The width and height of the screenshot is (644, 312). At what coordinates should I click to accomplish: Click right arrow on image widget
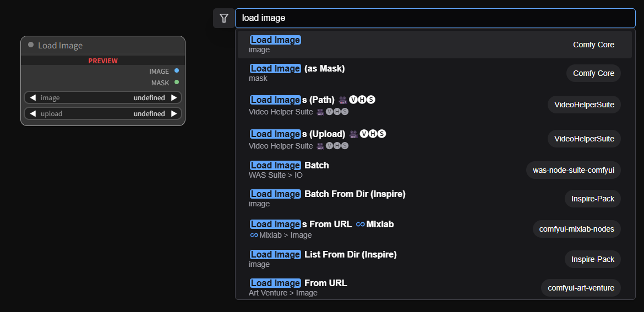coord(174,98)
